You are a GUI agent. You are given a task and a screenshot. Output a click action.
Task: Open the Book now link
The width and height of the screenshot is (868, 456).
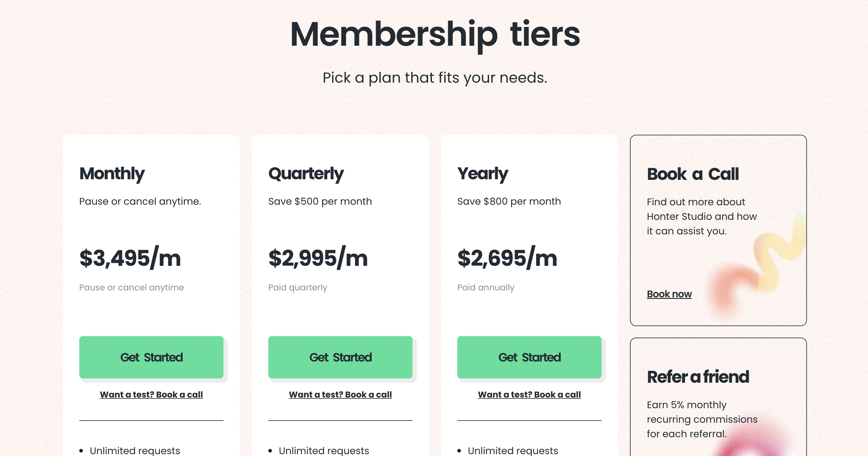point(669,294)
